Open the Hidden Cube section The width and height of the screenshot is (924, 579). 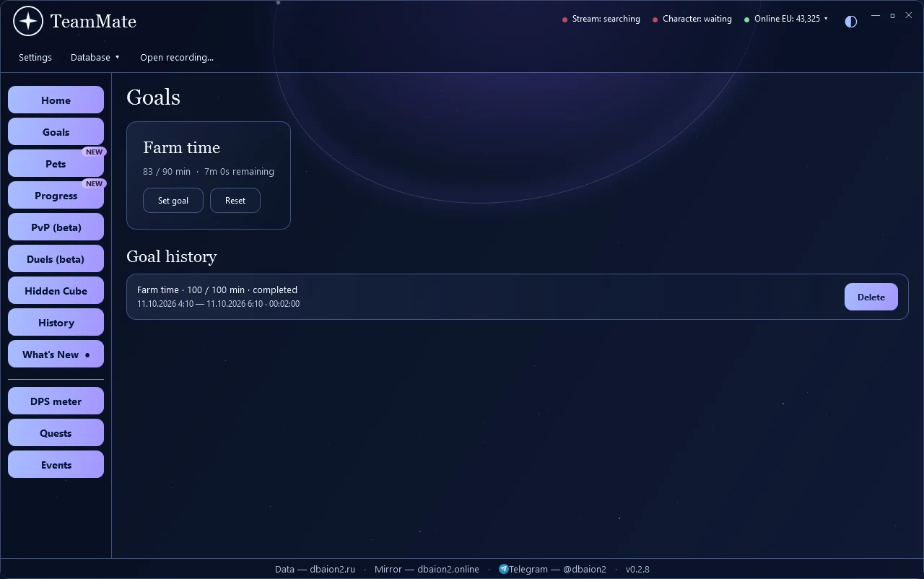[56, 291]
